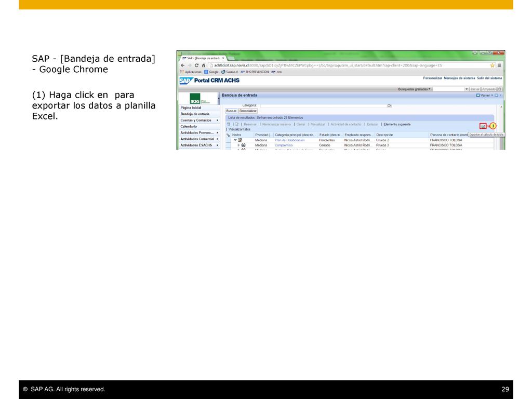
Task: Open the crm bookmark
Action: click(x=276, y=72)
